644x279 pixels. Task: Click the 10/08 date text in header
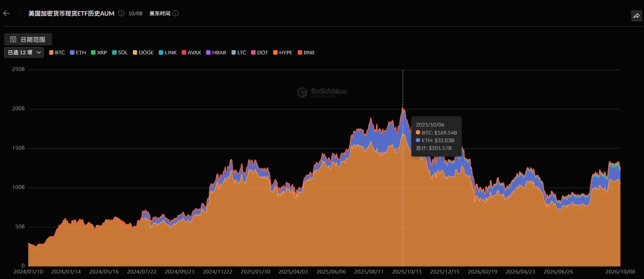point(135,13)
